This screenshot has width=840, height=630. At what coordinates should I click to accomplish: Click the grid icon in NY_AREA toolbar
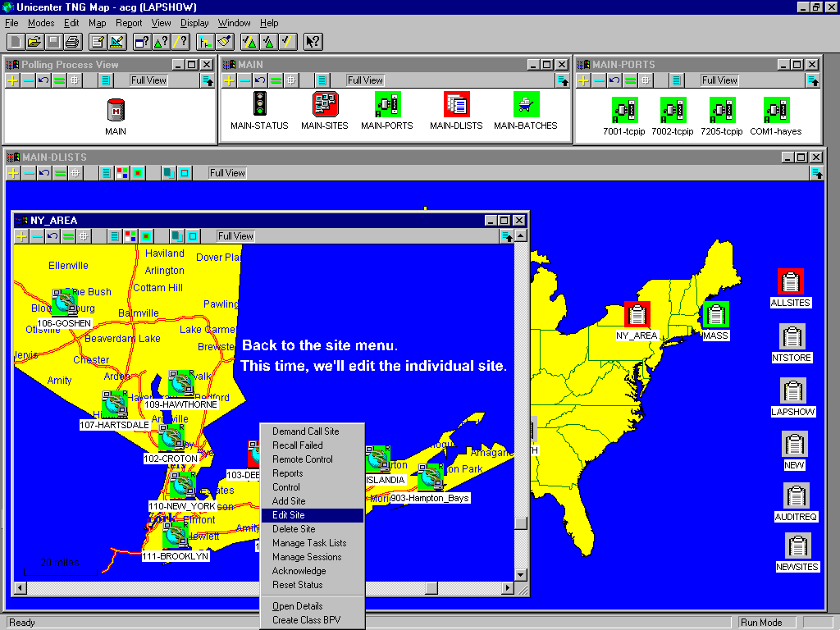[84, 236]
